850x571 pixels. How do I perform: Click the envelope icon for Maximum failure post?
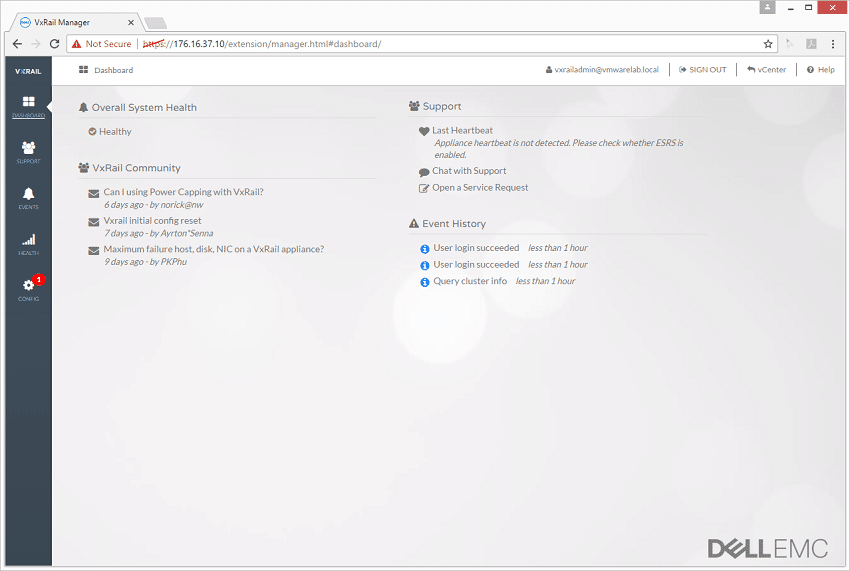coord(93,251)
